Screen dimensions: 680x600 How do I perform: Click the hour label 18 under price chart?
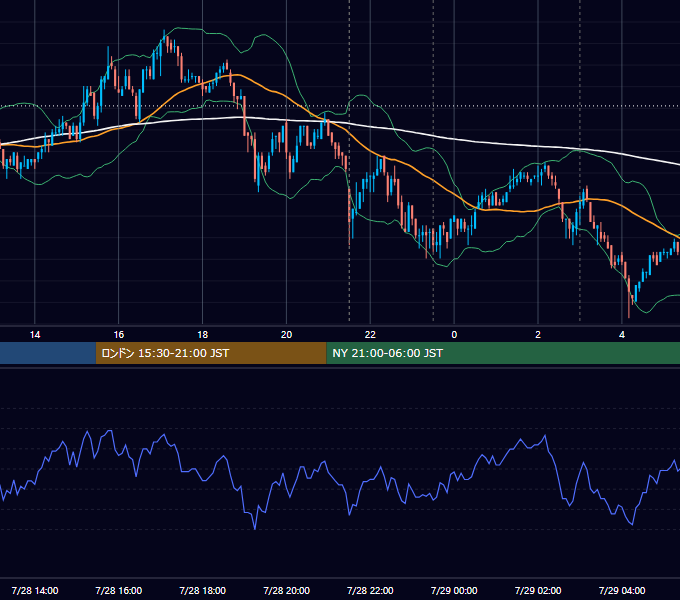coord(203,335)
